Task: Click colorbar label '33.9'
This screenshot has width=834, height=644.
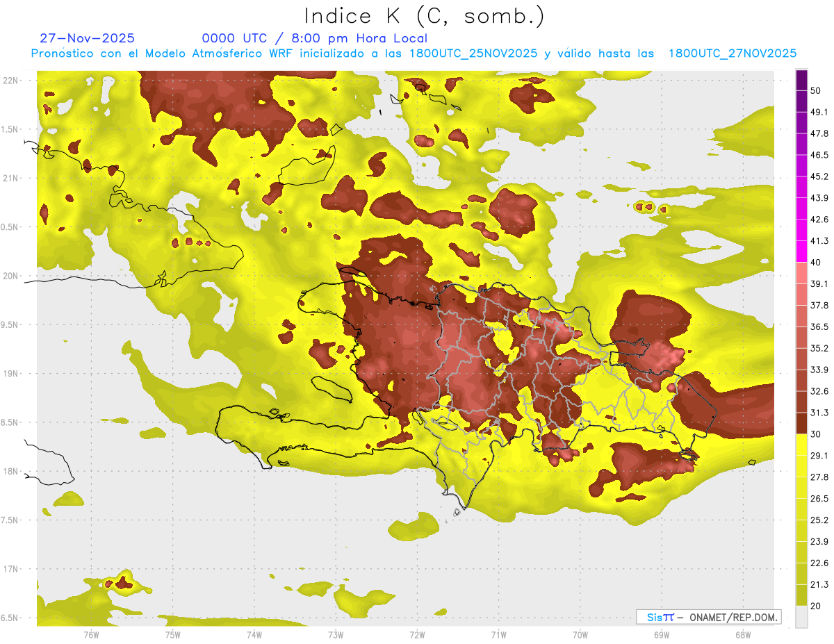Action: 819,370
